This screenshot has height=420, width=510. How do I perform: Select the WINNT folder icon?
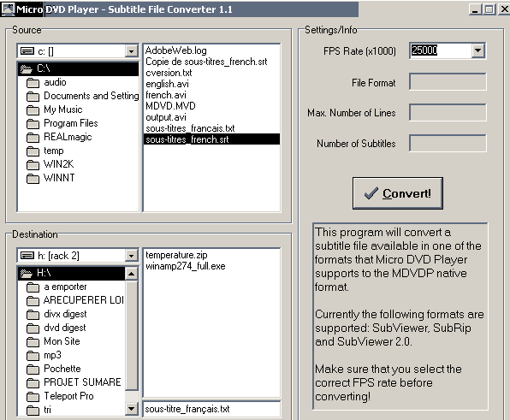pos(33,179)
